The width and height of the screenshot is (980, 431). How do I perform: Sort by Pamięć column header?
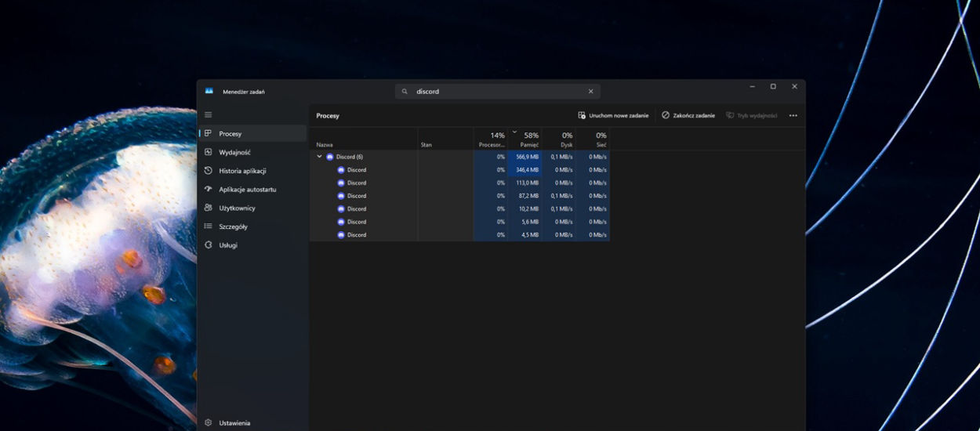[x=528, y=139]
